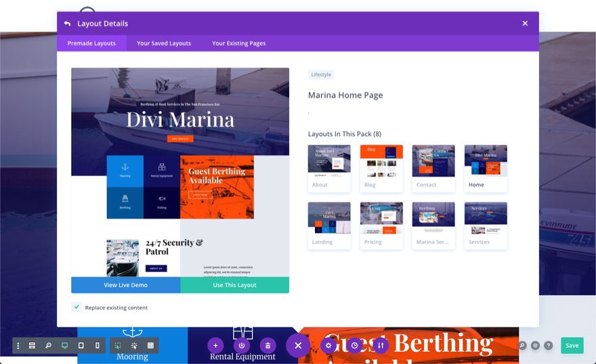Image resolution: width=596 pixels, height=364 pixels.
Task: Click purple plus load from library button
Action: coord(215,346)
